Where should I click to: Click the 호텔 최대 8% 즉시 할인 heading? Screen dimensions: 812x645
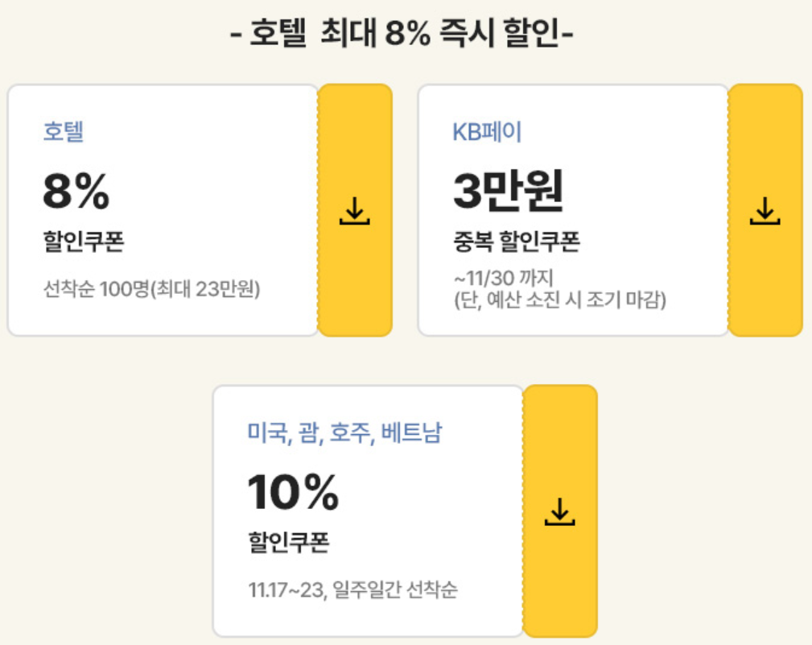[x=406, y=31]
